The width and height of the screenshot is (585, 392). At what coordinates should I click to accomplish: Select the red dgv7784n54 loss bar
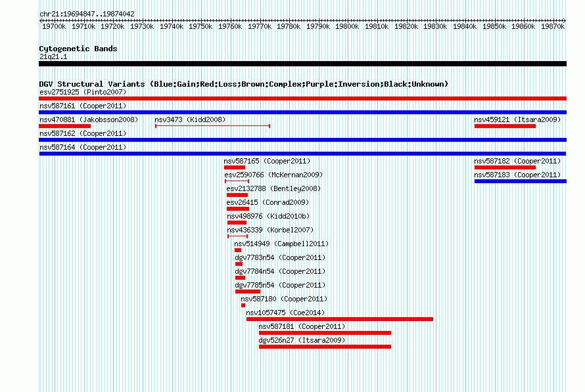tap(241, 278)
